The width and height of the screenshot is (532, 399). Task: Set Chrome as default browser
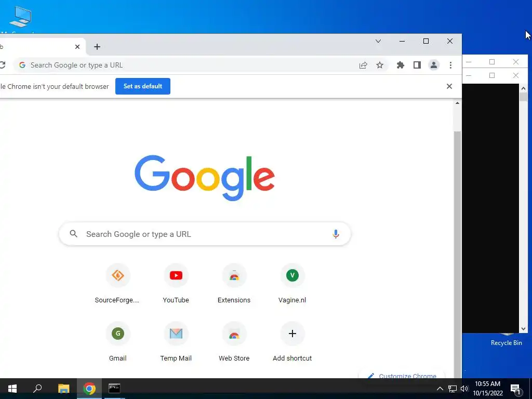click(x=143, y=86)
